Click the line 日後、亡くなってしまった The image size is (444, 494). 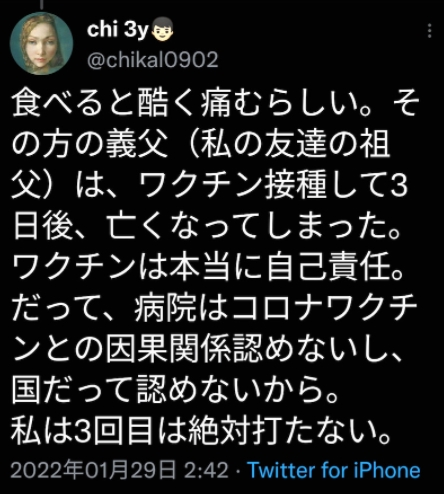207,225
